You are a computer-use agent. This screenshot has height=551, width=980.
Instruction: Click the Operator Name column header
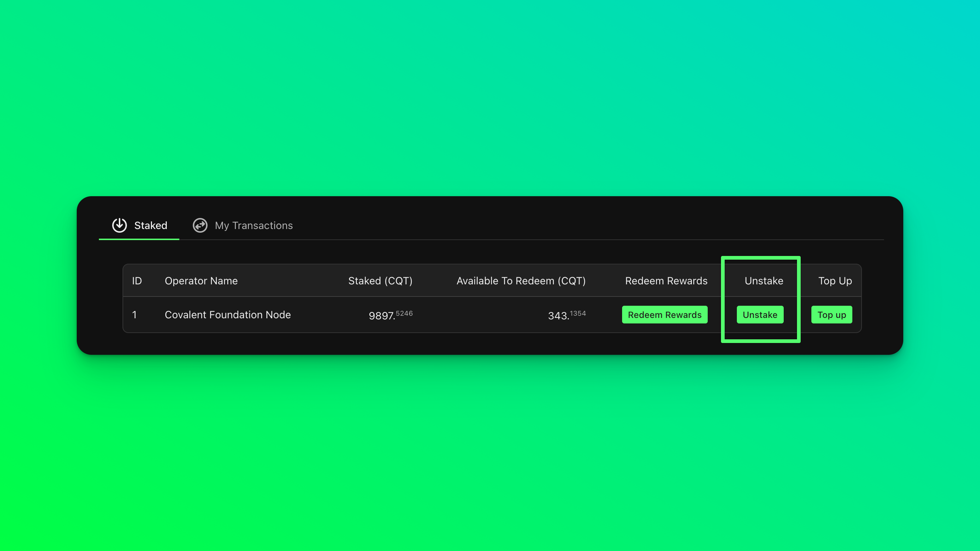click(201, 281)
